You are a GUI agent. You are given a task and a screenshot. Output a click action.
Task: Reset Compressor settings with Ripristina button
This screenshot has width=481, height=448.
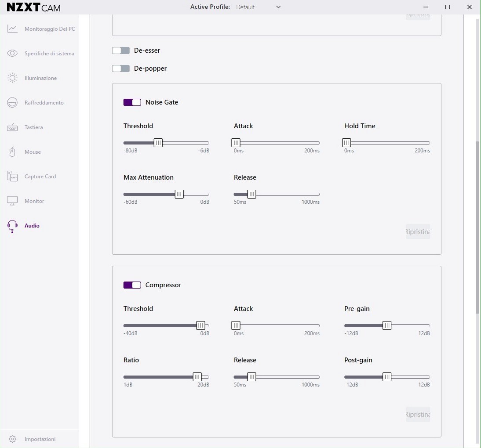coord(418,415)
